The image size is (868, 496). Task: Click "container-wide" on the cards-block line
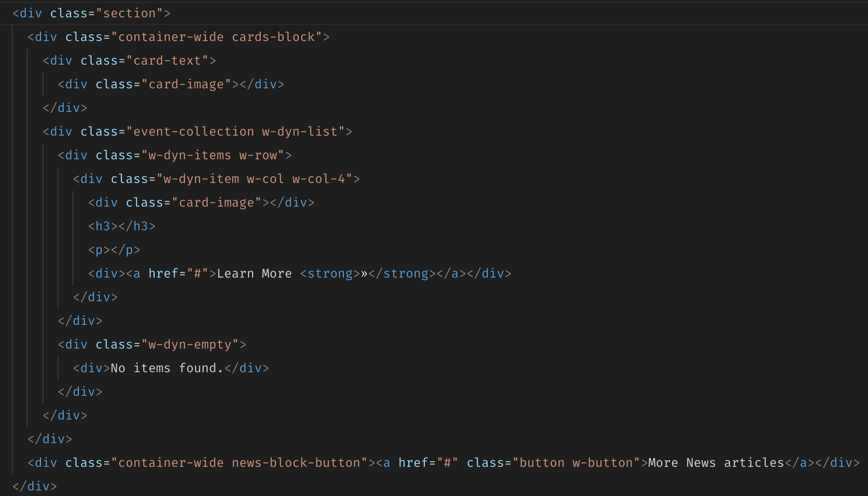[x=171, y=37]
